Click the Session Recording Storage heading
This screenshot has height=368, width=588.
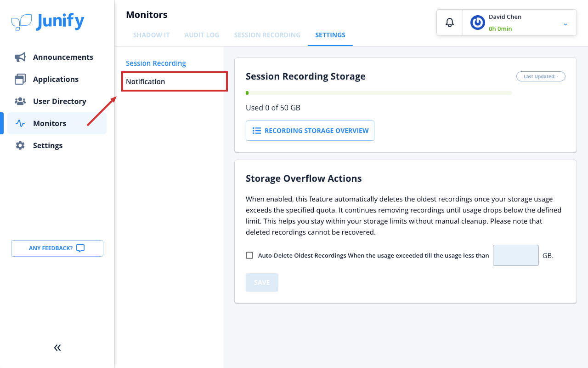point(305,76)
